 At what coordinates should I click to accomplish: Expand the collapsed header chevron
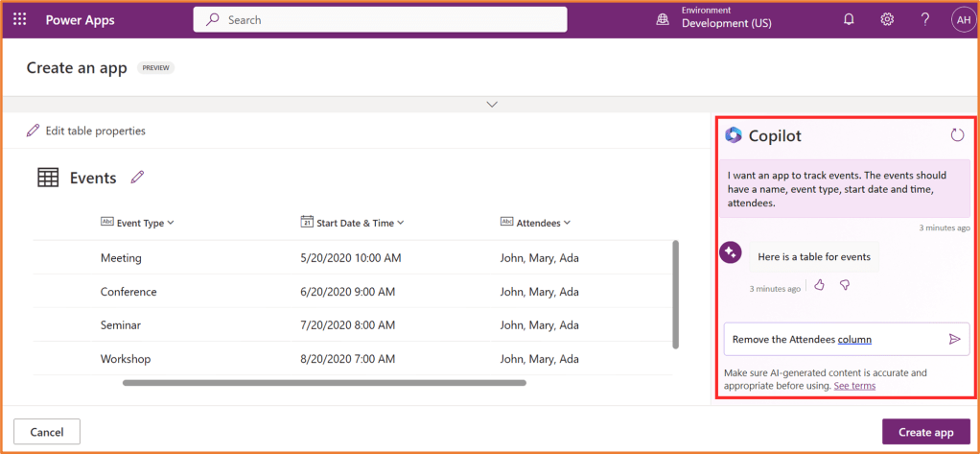(x=492, y=104)
